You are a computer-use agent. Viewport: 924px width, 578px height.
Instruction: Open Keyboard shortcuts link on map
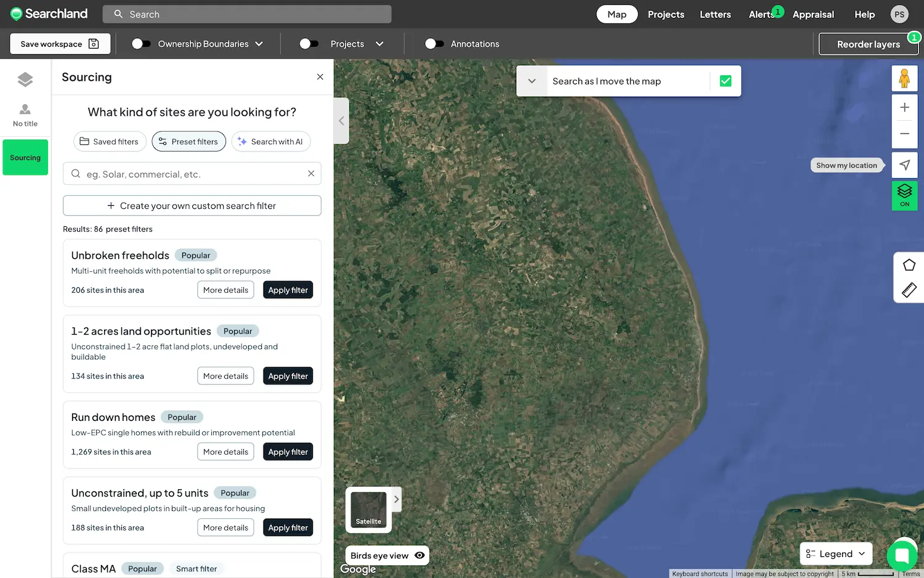[x=700, y=574]
